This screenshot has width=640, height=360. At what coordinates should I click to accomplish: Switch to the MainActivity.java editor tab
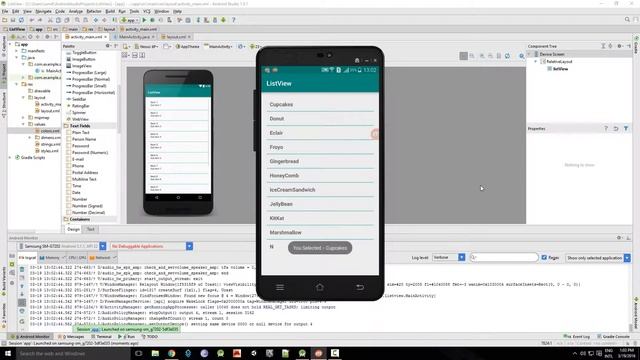click(x=134, y=37)
